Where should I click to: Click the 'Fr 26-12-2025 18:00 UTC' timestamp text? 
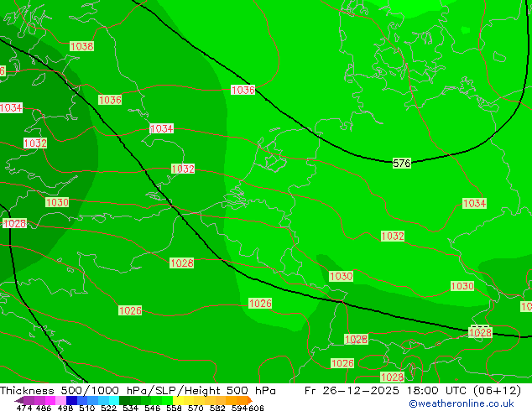386,390
